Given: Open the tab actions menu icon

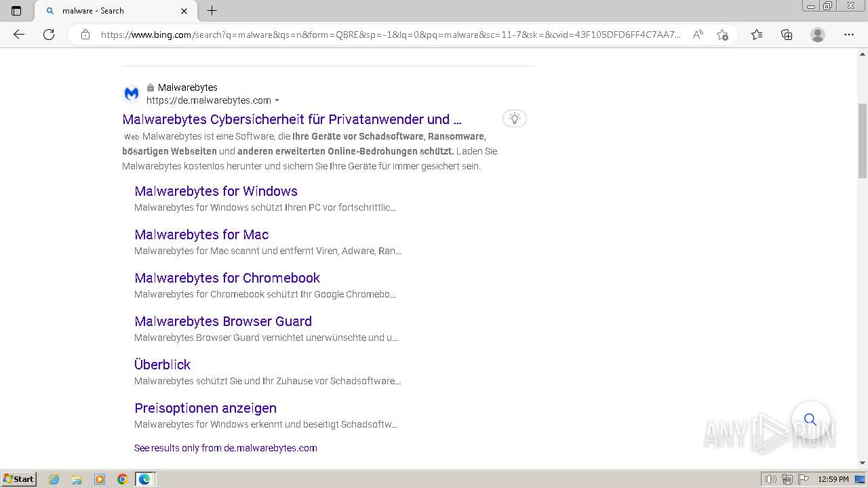Looking at the screenshot, I should pyautogui.click(x=16, y=11).
